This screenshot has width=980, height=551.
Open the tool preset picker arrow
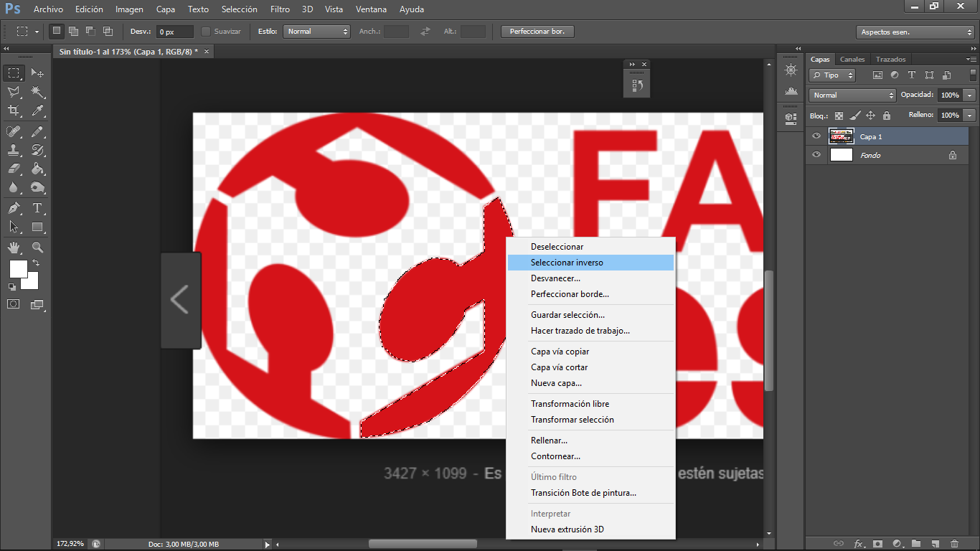click(37, 32)
